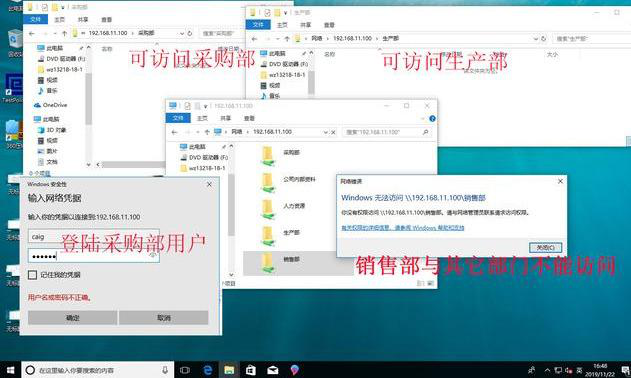Open File Explorer from the taskbar

tap(229, 370)
